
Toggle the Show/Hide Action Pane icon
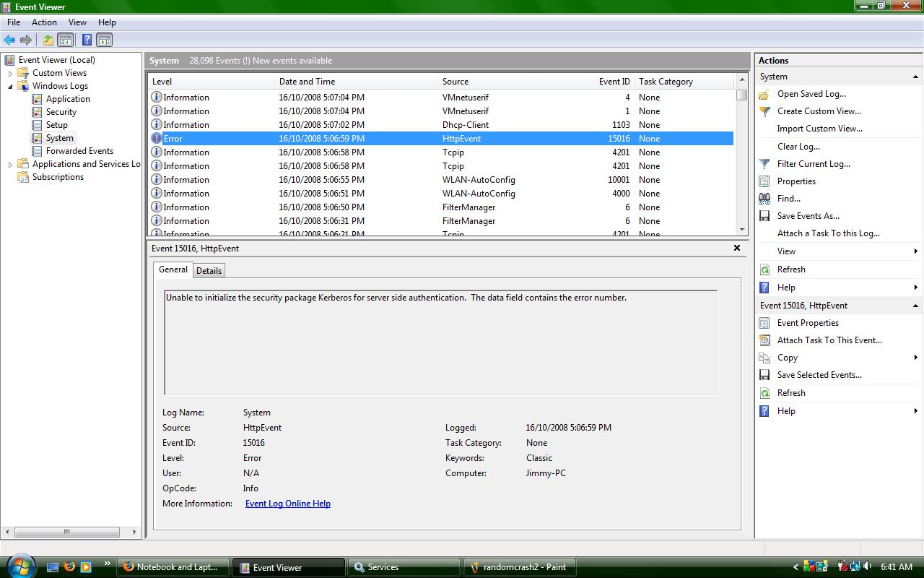(104, 40)
